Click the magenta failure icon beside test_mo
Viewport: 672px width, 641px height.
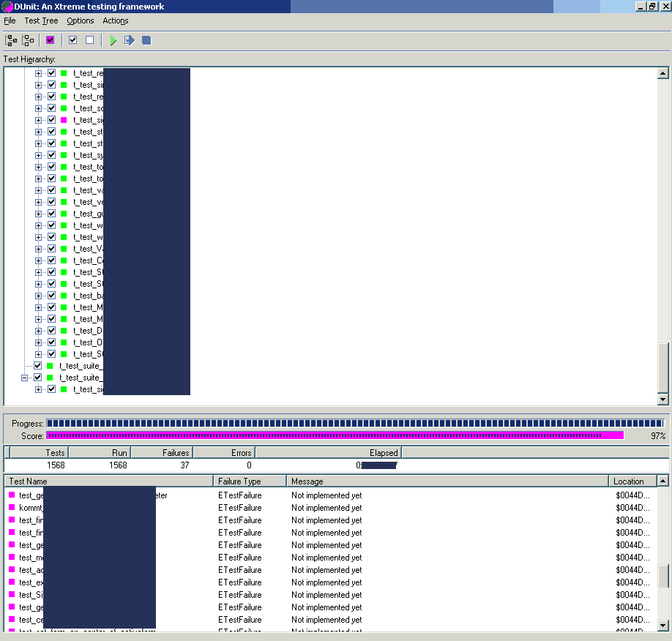[x=12, y=557]
